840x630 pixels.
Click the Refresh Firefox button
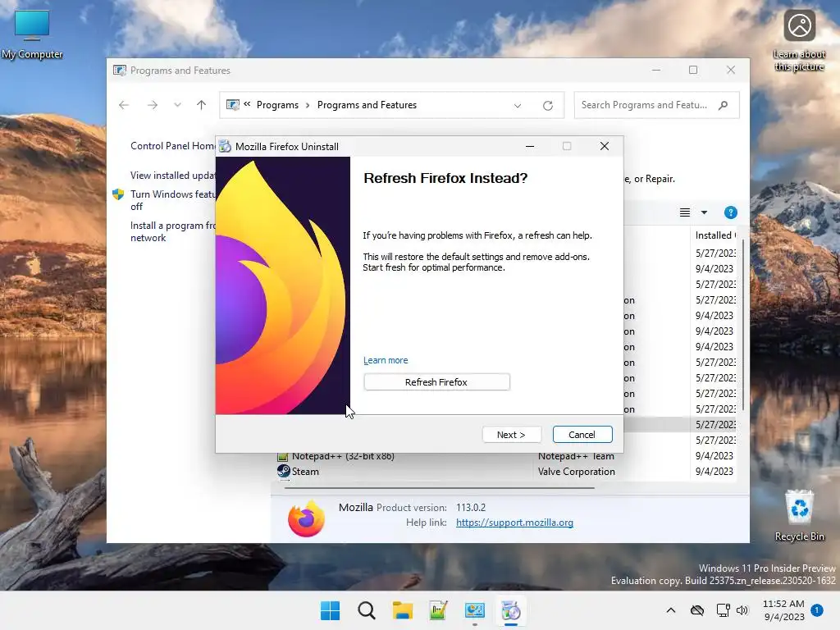pyautogui.click(x=436, y=382)
